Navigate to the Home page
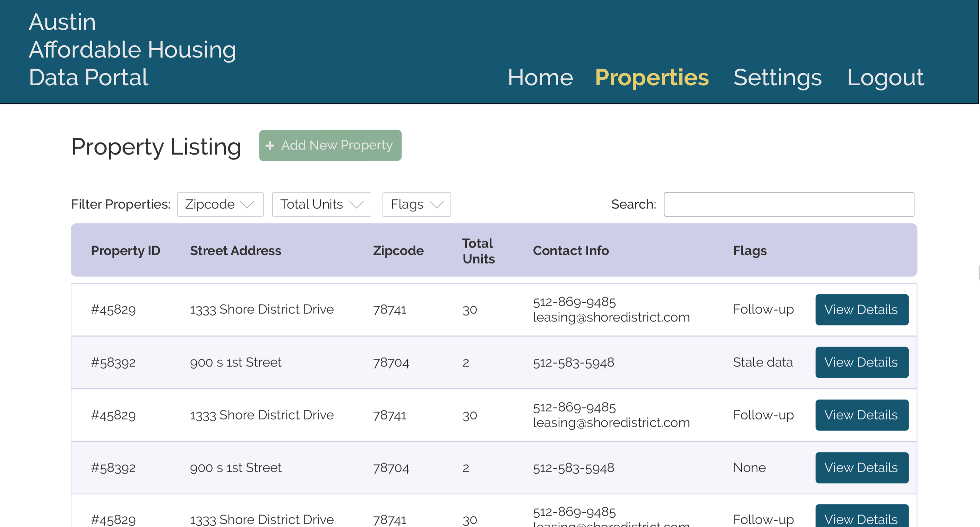This screenshot has width=980, height=527. 541,78
